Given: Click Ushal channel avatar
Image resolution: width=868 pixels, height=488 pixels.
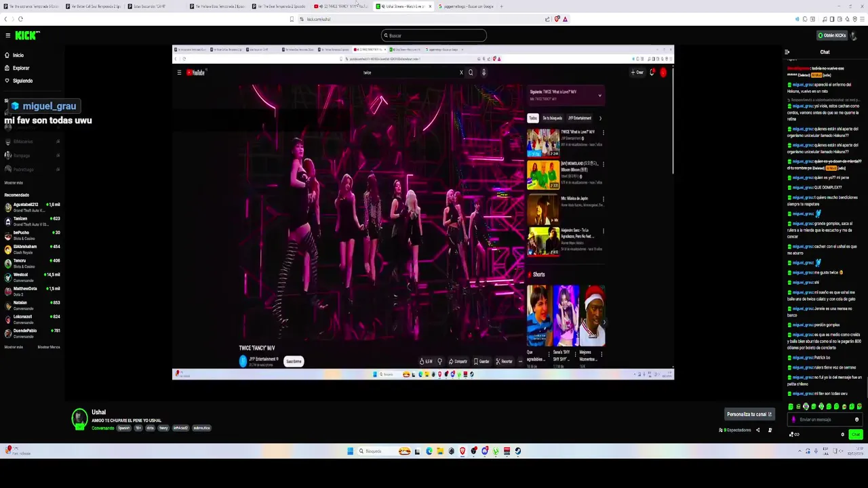Looking at the screenshot, I should (x=79, y=418).
